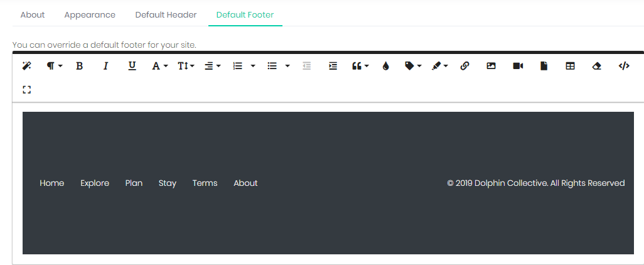Click the decrease indent icon

tap(307, 66)
